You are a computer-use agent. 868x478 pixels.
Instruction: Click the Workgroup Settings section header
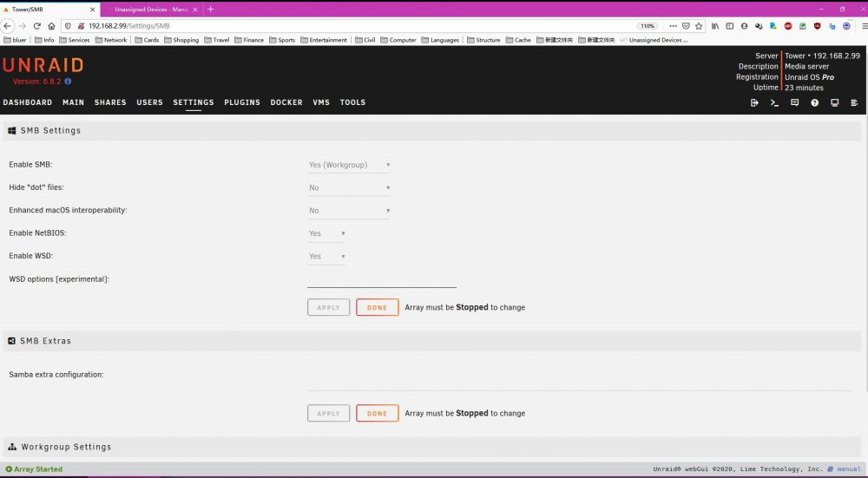(x=431, y=447)
